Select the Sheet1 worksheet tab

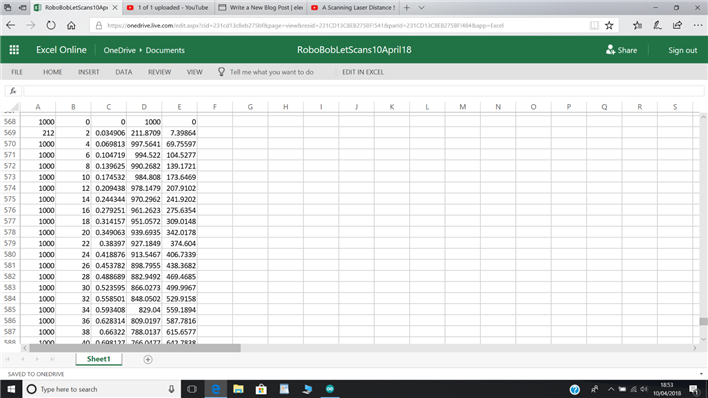point(98,359)
